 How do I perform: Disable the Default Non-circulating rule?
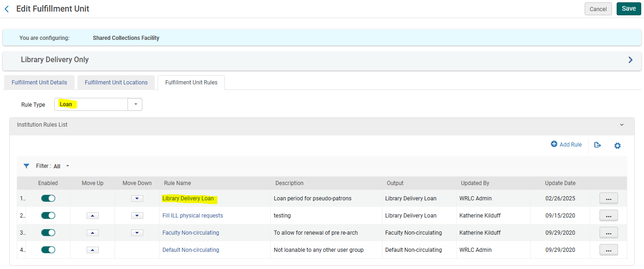point(48,250)
